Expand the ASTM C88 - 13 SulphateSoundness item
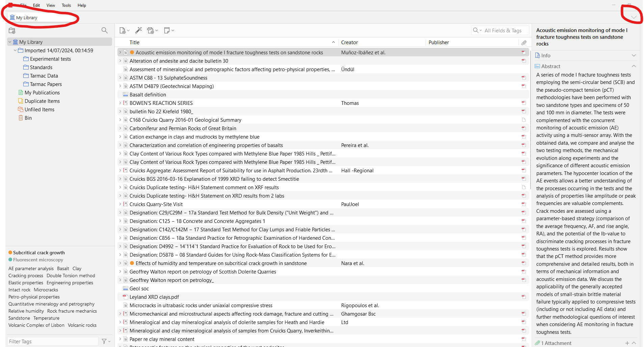Screen dimensions: 644x347 pyautogui.click(x=120, y=78)
